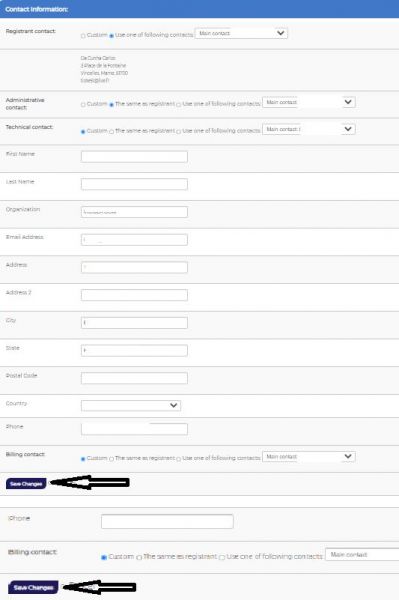The height and width of the screenshot is (600, 399).
Task: Select 'The same as registrant' for upper Billing contact
Action: pos(112,459)
